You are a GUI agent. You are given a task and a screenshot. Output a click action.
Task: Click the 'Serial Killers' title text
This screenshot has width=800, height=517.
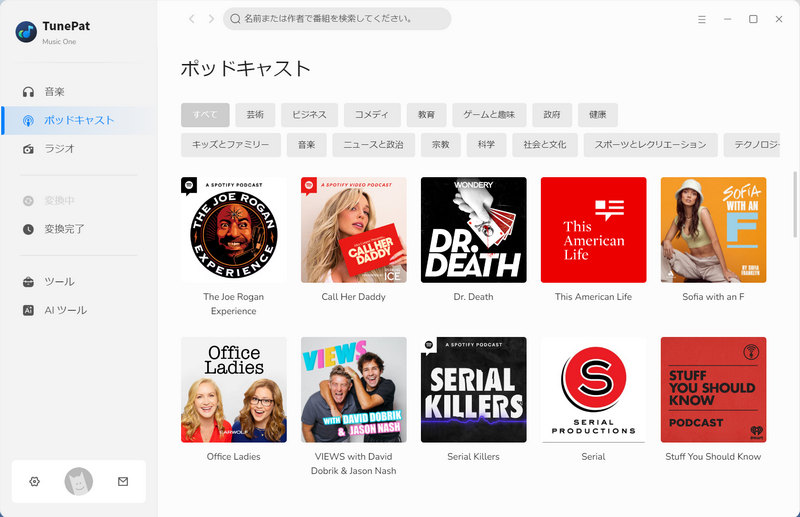coord(473,456)
